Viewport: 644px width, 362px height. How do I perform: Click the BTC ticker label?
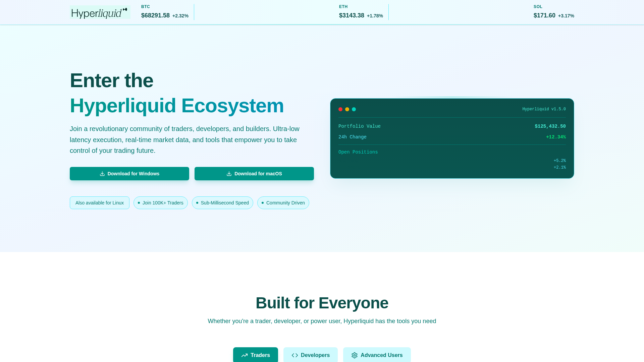click(146, 7)
